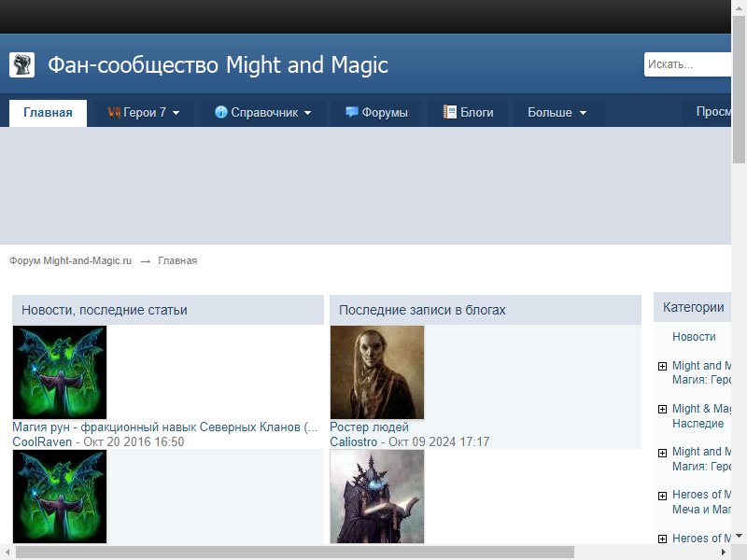Viewport: 747px width, 560px height.
Task: Open the dark mage with book thumbnail
Action: pyautogui.click(x=377, y=497)
